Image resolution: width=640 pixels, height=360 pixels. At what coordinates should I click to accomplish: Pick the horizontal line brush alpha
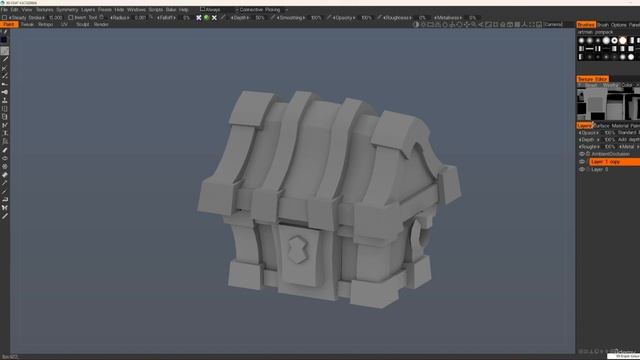point(589,49)
